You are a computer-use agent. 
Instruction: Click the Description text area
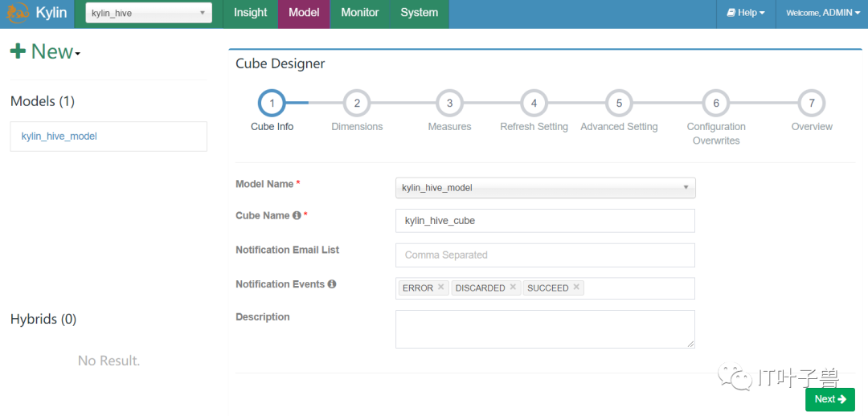545,329
